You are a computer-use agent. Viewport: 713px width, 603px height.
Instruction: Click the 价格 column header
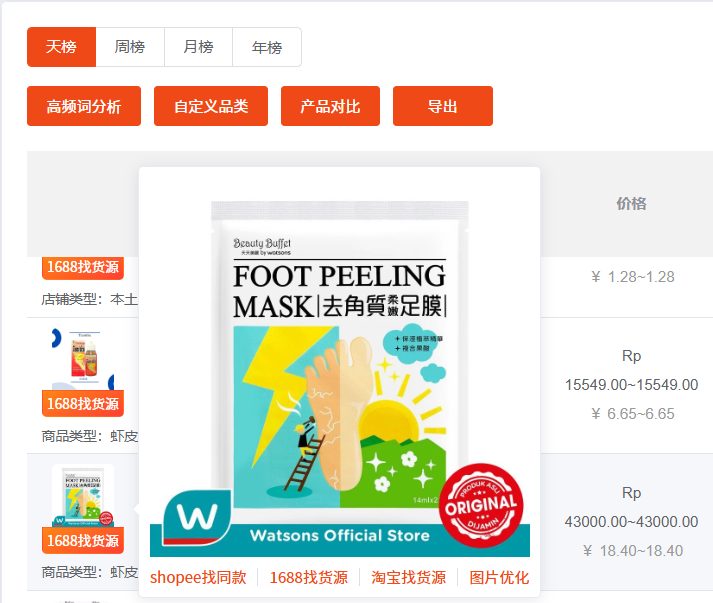631,204
